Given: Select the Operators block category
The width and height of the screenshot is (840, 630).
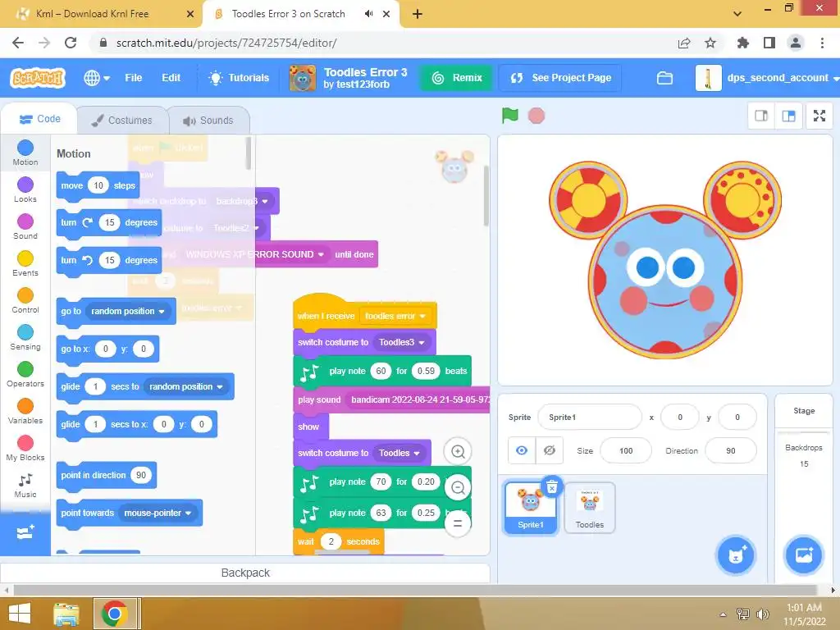Looking at the screenshot, I should pos(25,375).
